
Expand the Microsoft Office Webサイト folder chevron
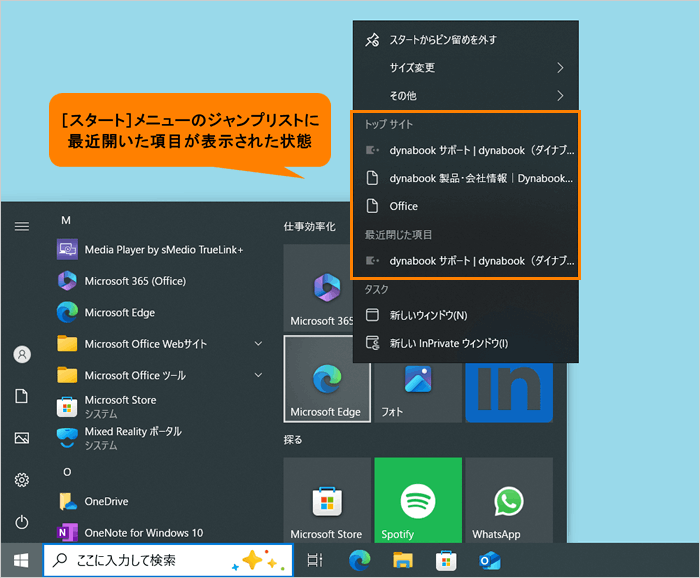click(258, 343)
